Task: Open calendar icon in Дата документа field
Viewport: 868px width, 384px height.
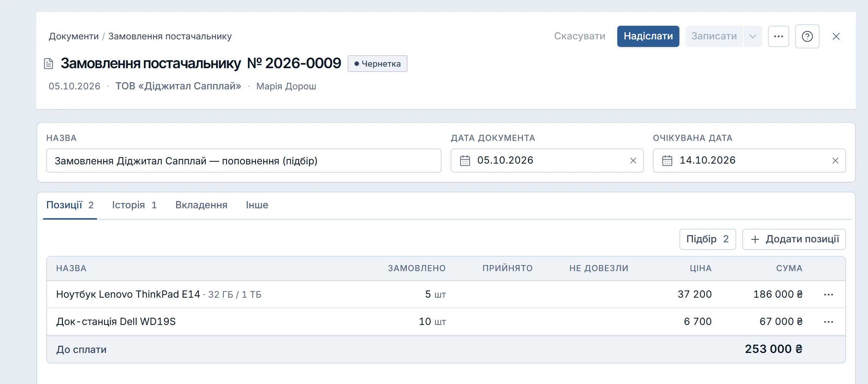Action: click(465, 161)
